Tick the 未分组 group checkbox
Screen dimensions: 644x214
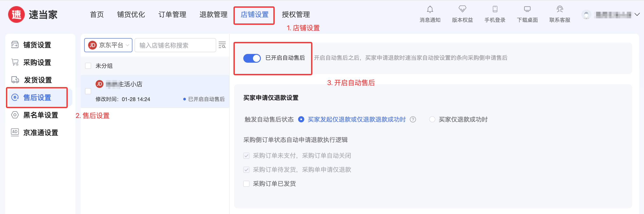point(88,66)
